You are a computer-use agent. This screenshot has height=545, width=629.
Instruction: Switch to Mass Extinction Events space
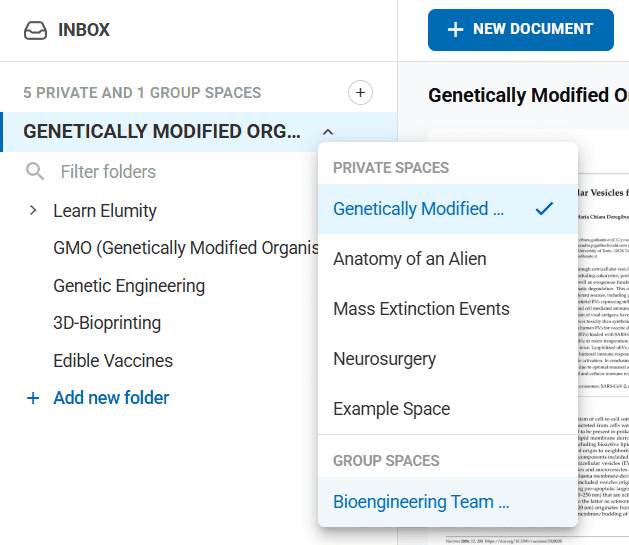(421, 309)
